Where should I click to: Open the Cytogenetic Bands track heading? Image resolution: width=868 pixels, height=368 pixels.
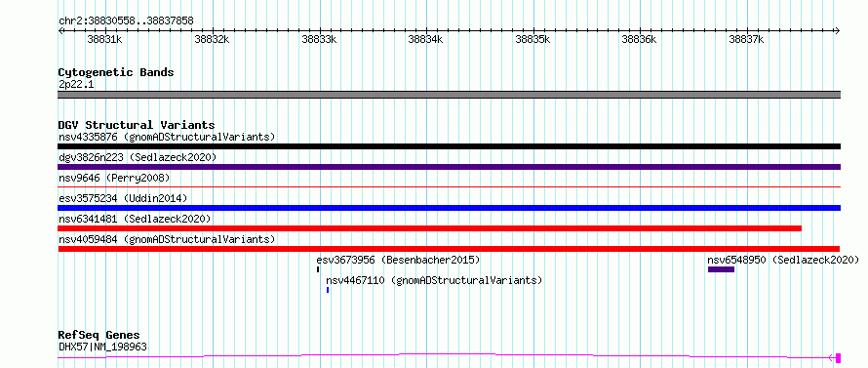(x=116, y=72)
